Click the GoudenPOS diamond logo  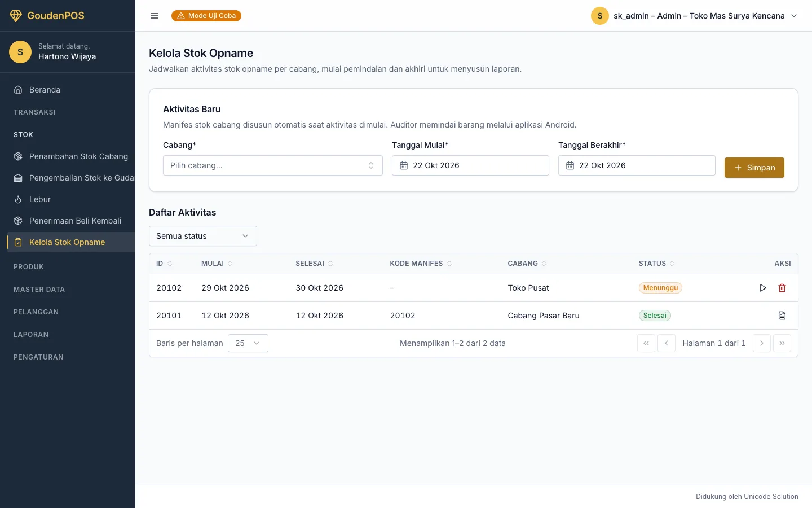coord(16,16)
